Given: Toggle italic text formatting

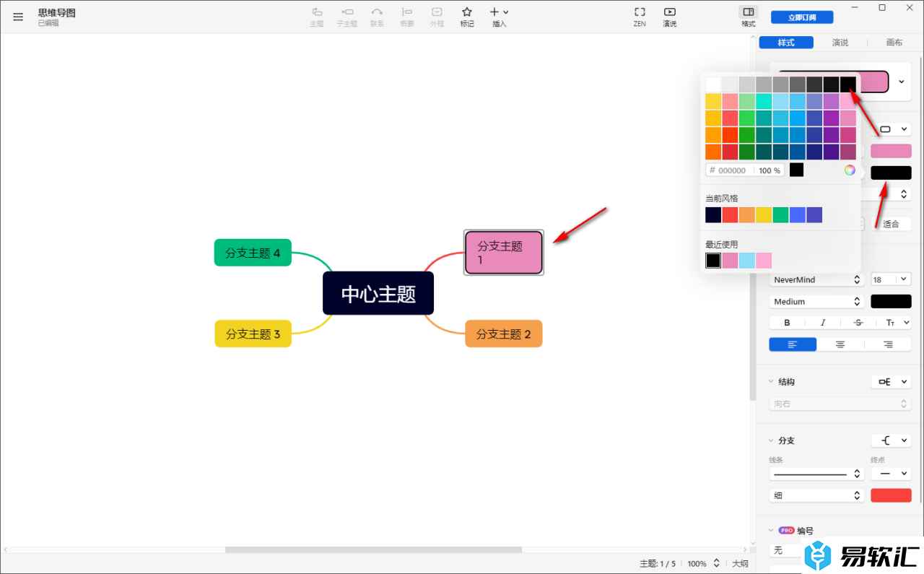Looking at the screenshot, I should (x=822, y=323).
